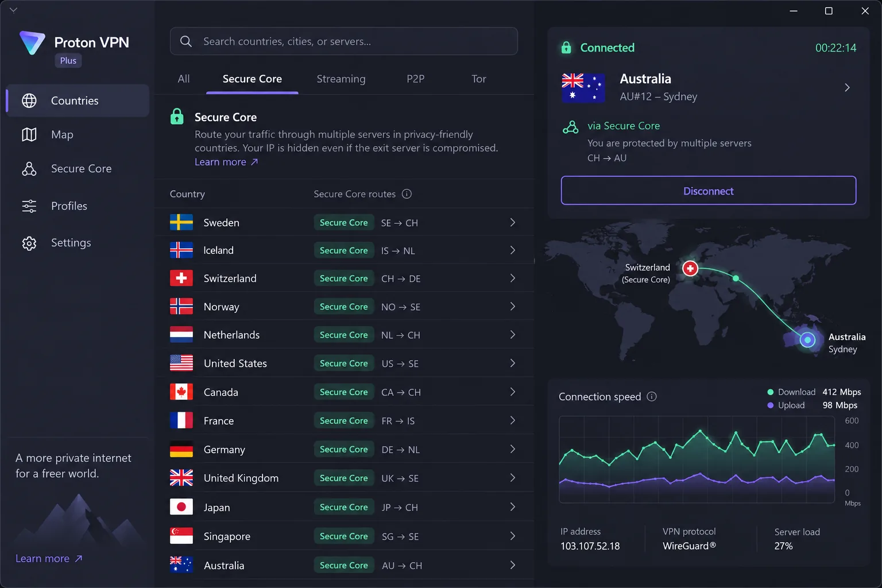Open connected Australia server details chevron
882x588 pixels.
[x=847, y=88]
